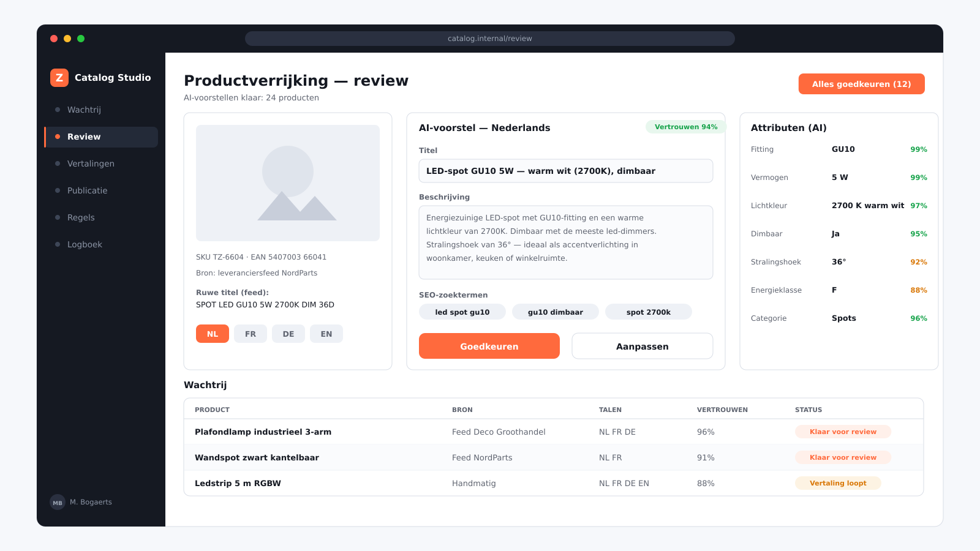
Task: Click Alles goedkeuren (12) button
Action: click(x=861, y=84)
